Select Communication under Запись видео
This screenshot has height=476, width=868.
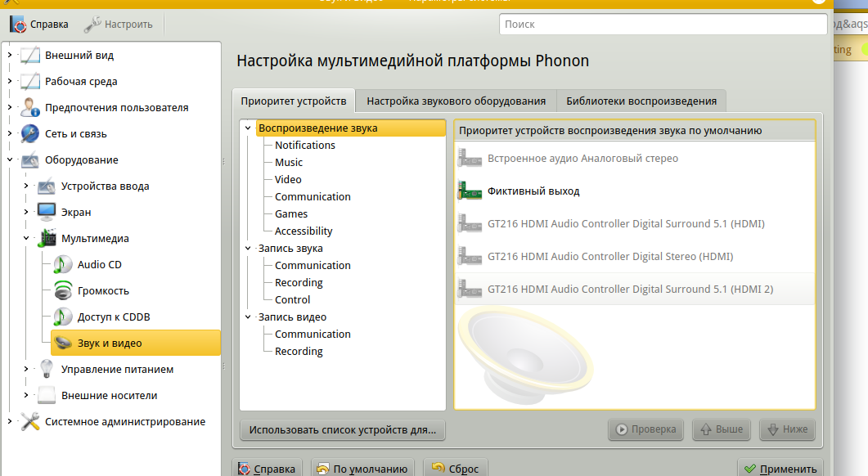click(x=313, y=334)
